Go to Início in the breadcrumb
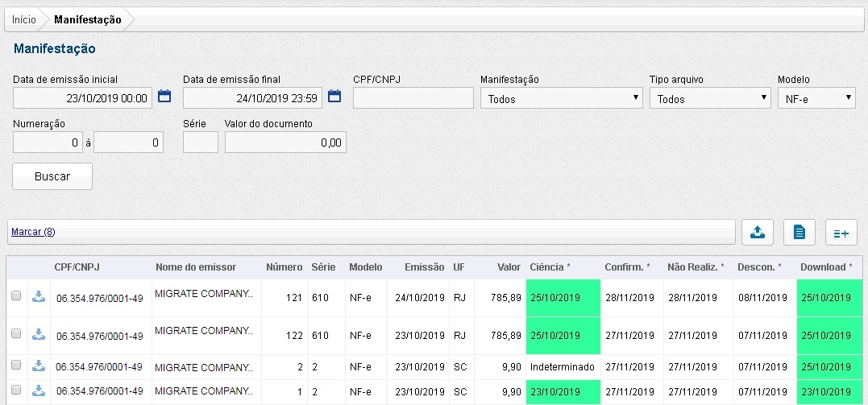Image resolution: width=868 pixels, height=405 pixels. pos(23,19)
